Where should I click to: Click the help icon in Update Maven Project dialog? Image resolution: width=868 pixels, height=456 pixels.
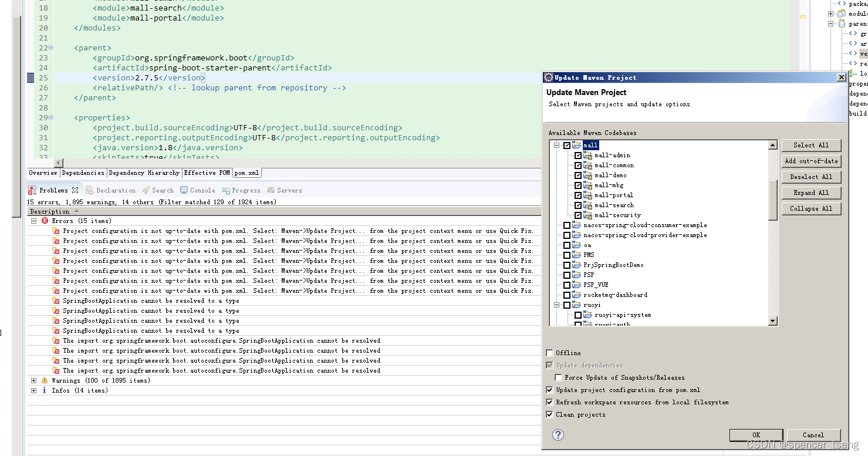click(558, 435)
